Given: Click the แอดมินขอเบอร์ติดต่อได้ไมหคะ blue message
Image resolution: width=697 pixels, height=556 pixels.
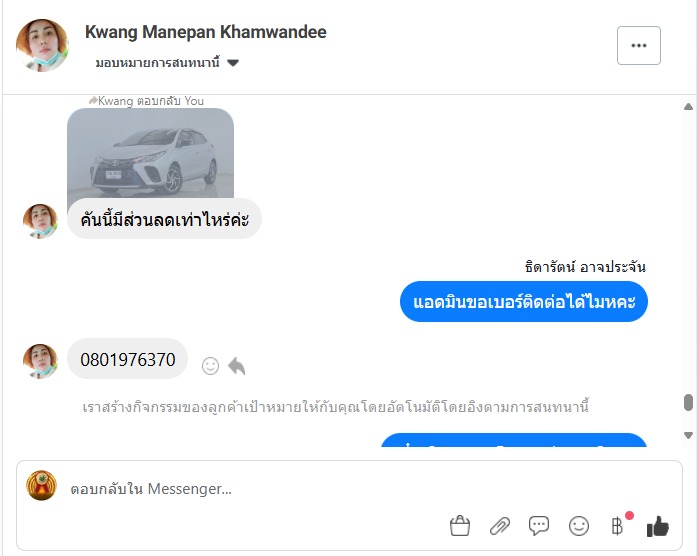Looking at the screenshot, I should (524, 302).
